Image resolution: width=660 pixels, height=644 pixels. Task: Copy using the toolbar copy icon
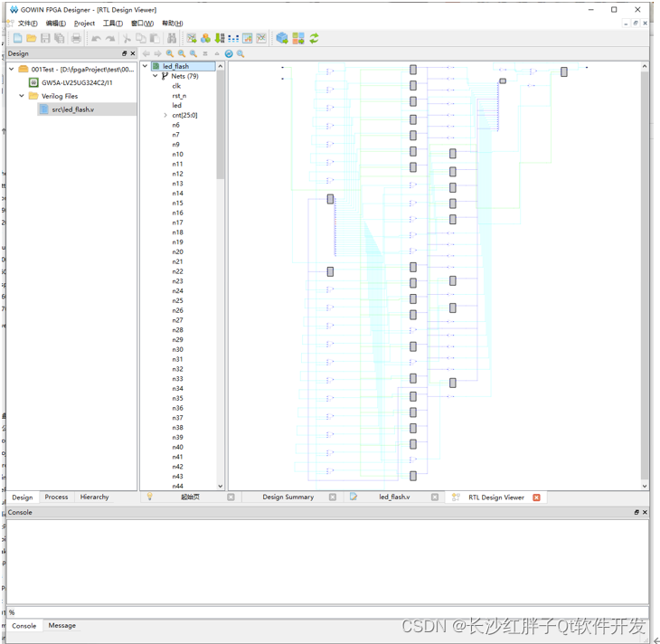(140, 38)
